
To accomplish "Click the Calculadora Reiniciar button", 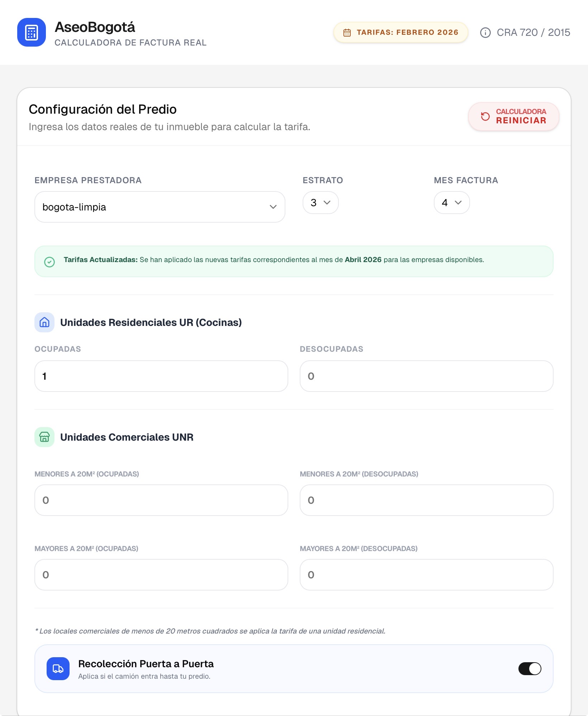I will pyautogui.click(x=513, y=116).
